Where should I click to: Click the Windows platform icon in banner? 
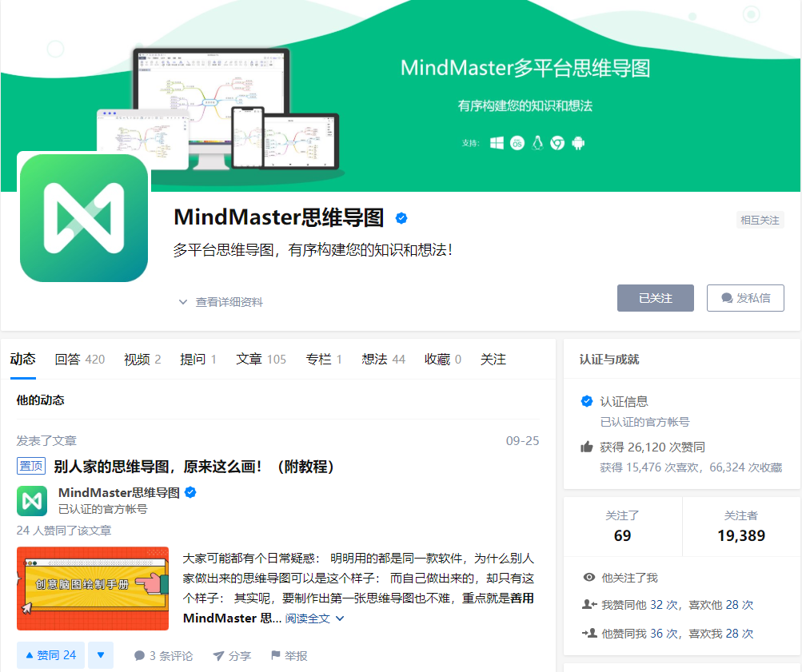point(497,143)
